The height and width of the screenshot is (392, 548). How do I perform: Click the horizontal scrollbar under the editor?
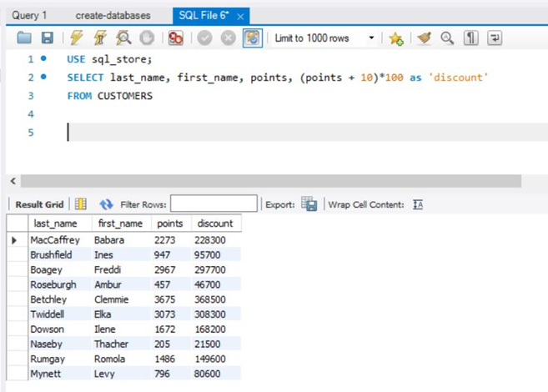click(x=271, y=181)
